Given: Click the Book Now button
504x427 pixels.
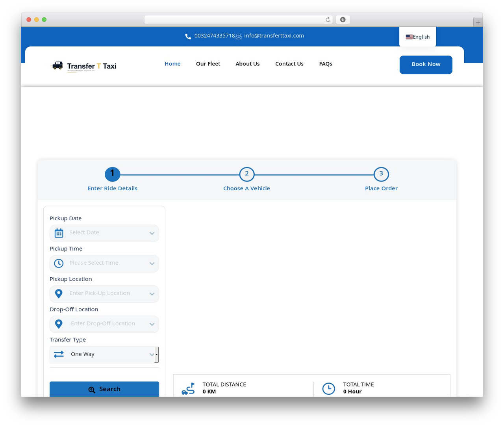Looking at the screenshot, I should click(426, 65).
